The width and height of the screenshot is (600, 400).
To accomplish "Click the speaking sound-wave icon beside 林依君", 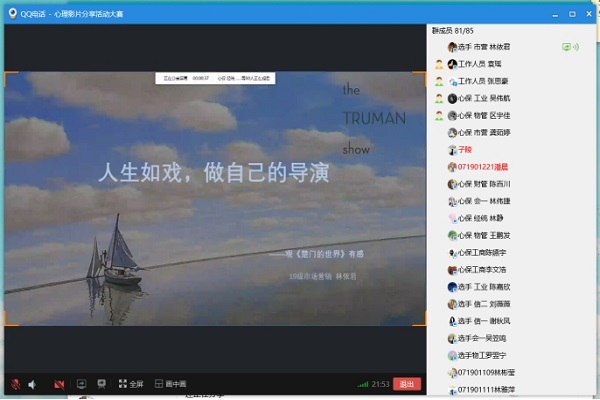I will click(x=576, y=47).
